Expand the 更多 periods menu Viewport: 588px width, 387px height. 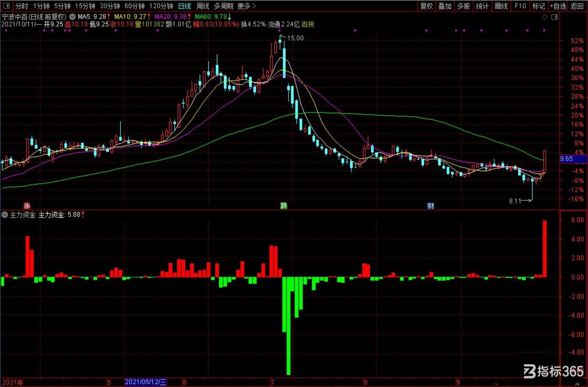coord(247,6)
